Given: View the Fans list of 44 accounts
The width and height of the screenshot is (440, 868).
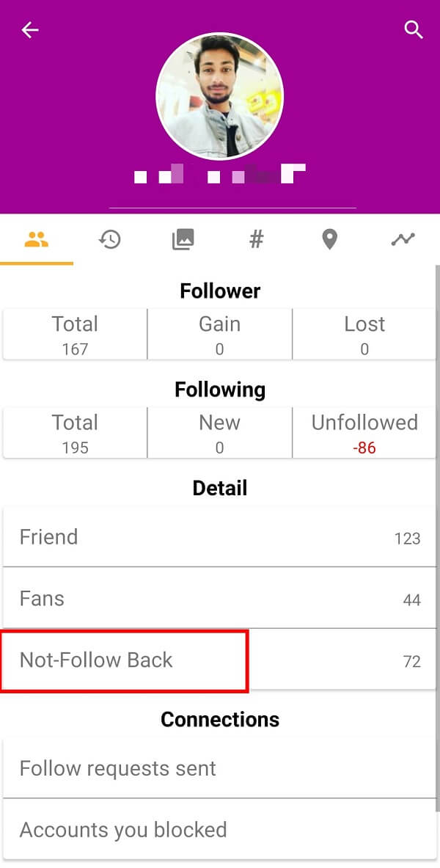Looking at the screenshot, I should (x=220, y=598).
